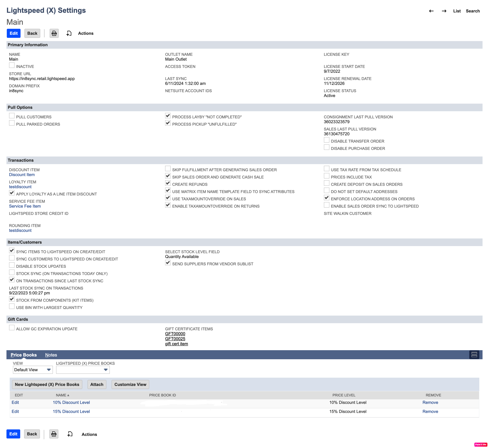The image size is (489, 448).
Task: Click subtab layout toggle icon
Action: [474, 355]
